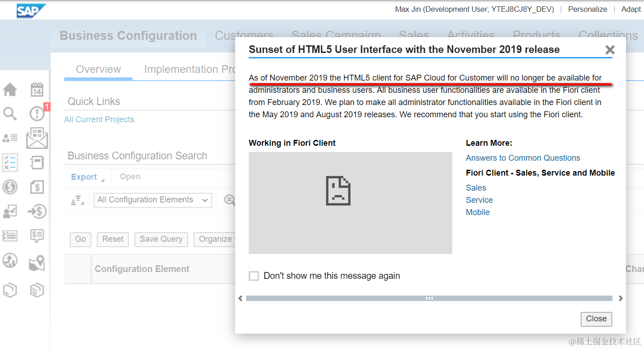Image resolution: width=644 pixels, height=349 pixels.
Task: Click the SAP logo
Action: coord(31,10)
